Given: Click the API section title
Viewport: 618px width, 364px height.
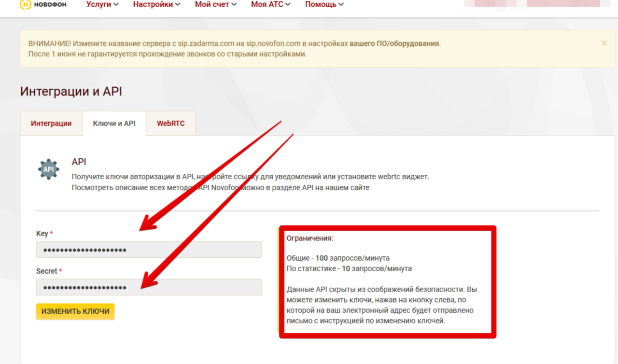Looking at the screenshot, I should coord(79,161).
